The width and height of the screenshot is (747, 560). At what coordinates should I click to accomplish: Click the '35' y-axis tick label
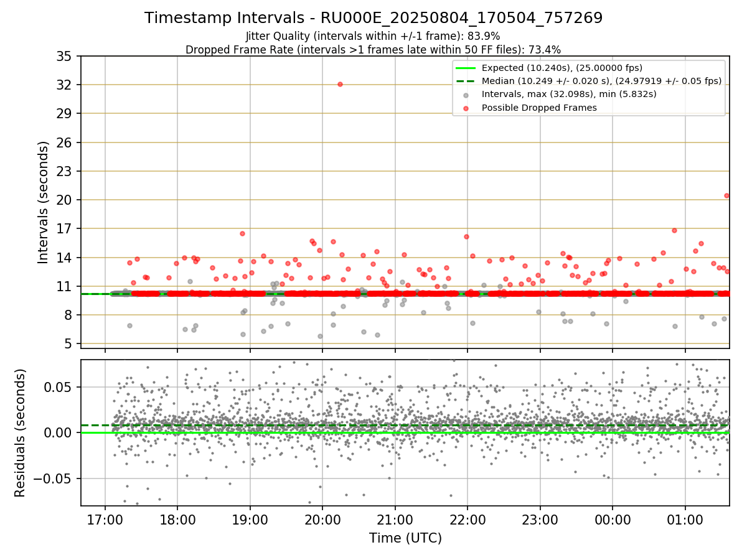[x=65, y=56]
